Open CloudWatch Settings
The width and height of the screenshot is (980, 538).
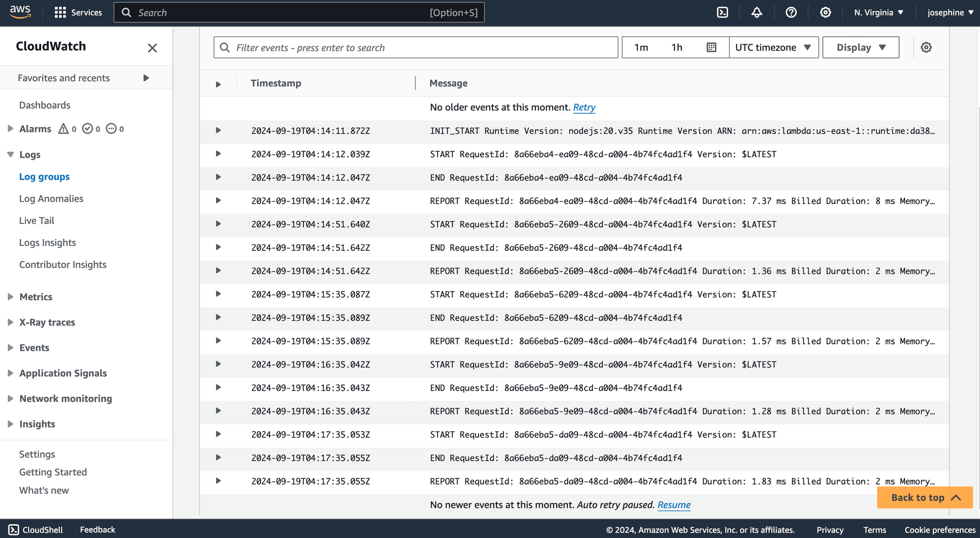click(37, 454)
